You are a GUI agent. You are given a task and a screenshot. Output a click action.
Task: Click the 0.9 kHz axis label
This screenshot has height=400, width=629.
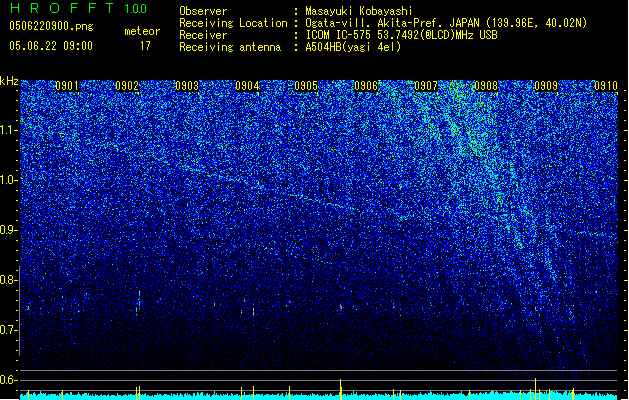coord(8,230)
